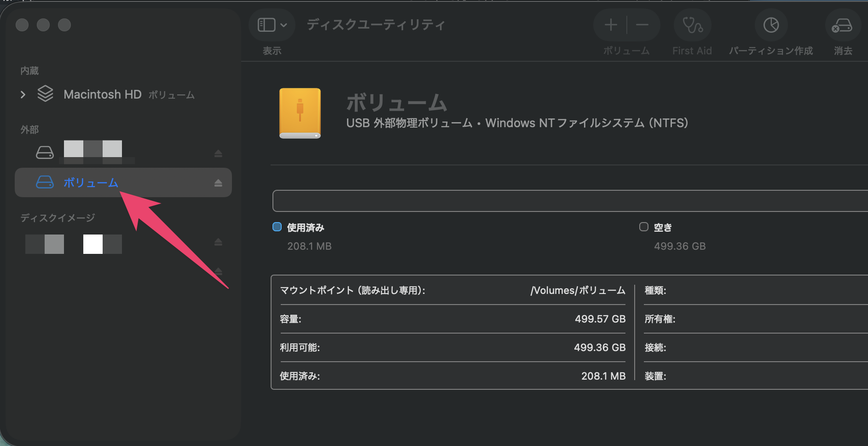Toggle the 使用済み checkbox
This screenshot has width=868, height=446.
tap(277, 227)
